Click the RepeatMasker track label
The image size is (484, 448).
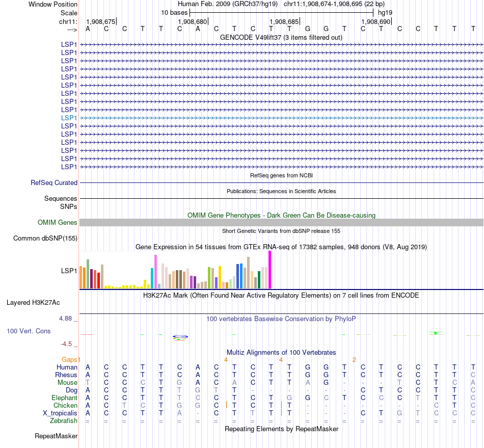(56, 436)
